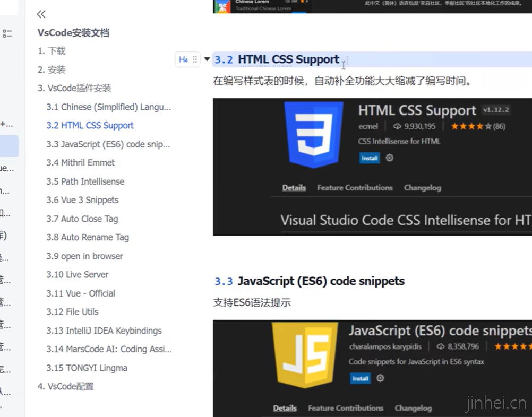
Task: Open Details tab of JavaScript (ES6) snippets
Action: 285,408
